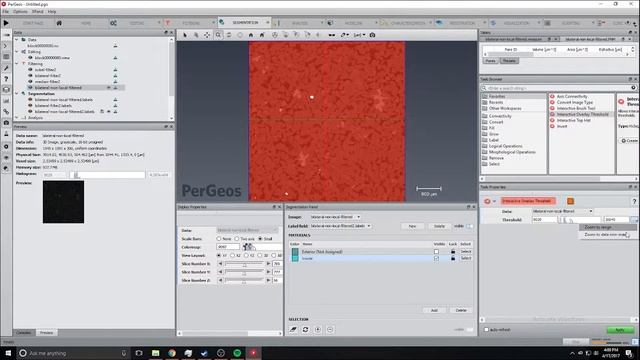The width and height of the screenshot is (640, 360).
Task: Open Spotify from the Windows taskbar
Action: tap(237, 353)
